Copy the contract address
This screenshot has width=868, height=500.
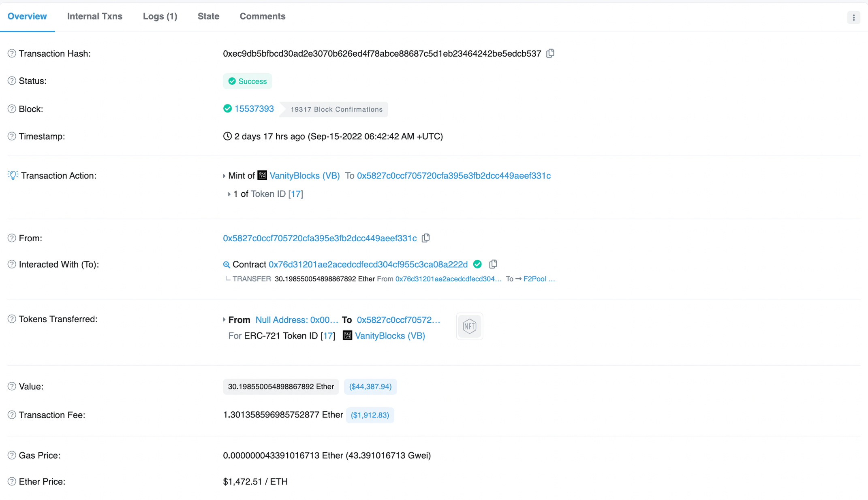coord(493,264)
